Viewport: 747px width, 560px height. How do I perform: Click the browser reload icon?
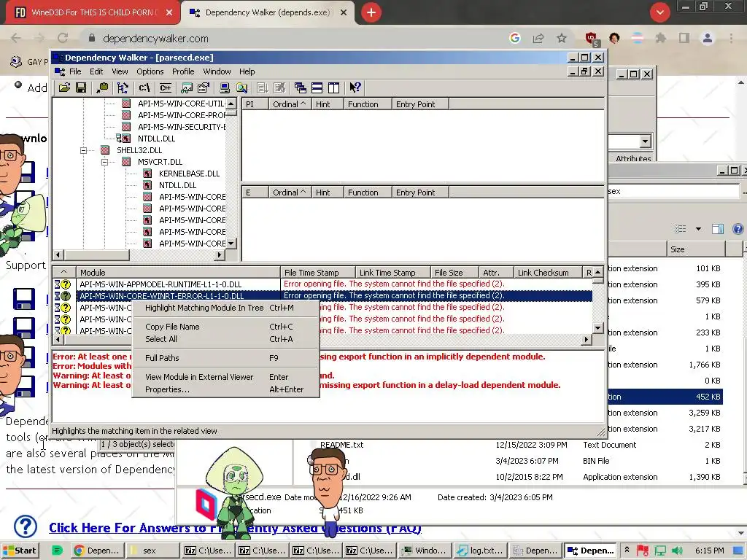coord(63,38)
